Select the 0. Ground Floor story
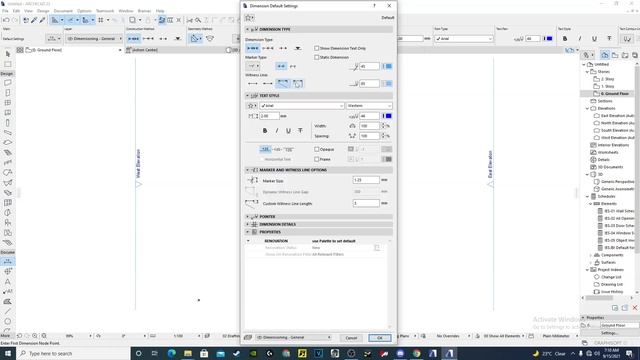This screenshot has height=360, width=640. [614, 94]
